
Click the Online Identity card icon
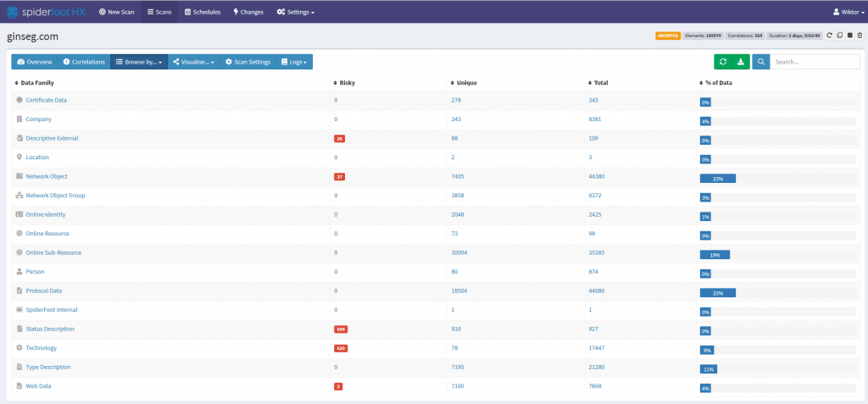coord(19,214)
